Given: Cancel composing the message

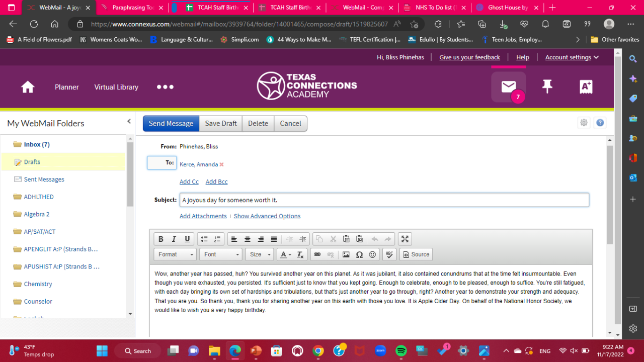Looking at the screenshot, I should [x=291, y=123].
